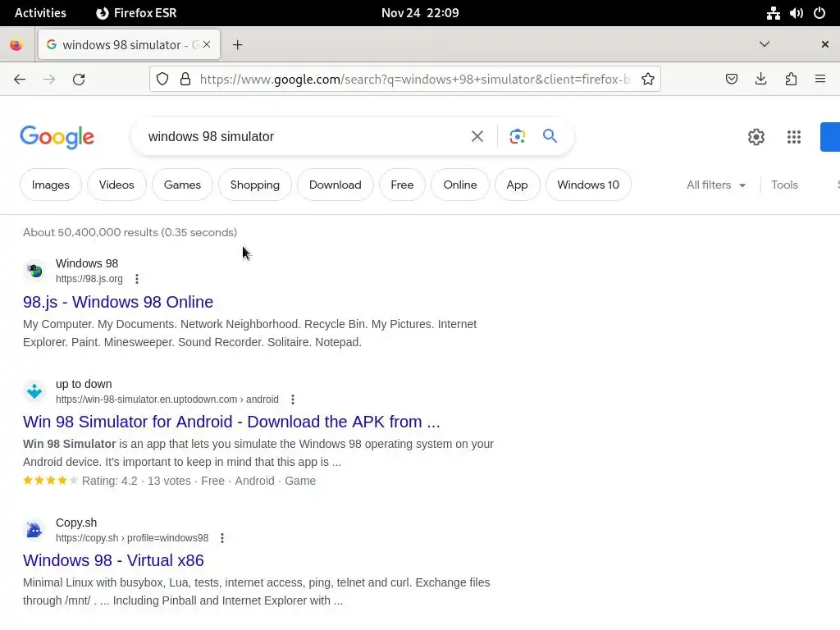This screenshot has height=630, width=840.
Task: Open Windows 98 - Virtual x86 link
Action: point(113,560)
